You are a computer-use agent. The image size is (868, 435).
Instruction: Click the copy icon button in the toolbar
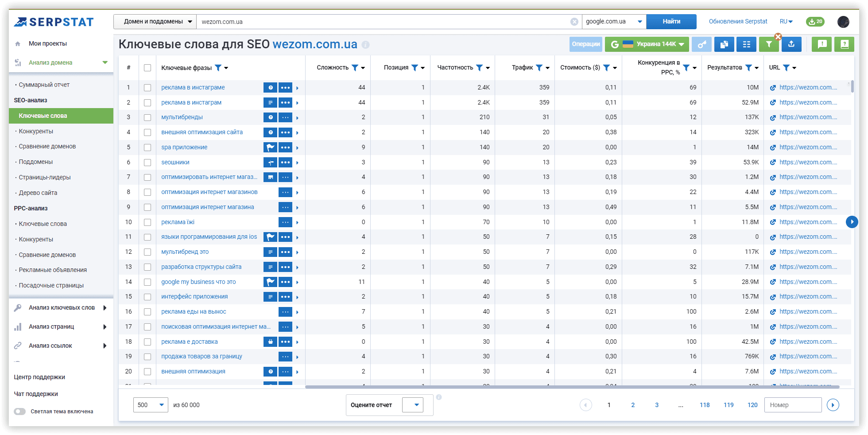[724, 44]
